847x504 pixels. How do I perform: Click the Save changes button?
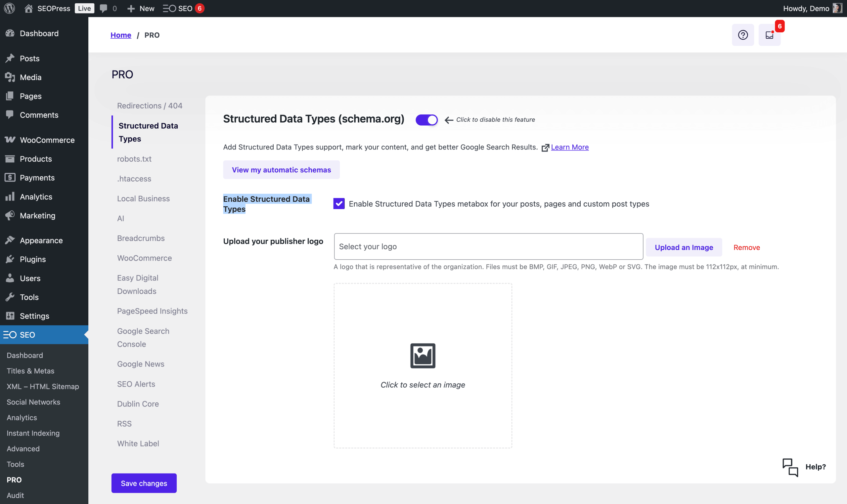click(x=144, y=483)
